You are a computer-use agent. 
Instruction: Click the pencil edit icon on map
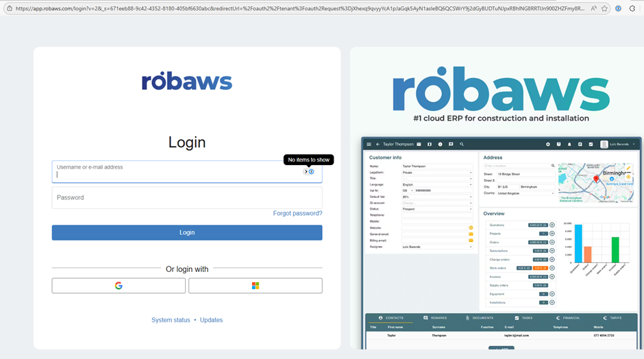[x=628, y=168]
